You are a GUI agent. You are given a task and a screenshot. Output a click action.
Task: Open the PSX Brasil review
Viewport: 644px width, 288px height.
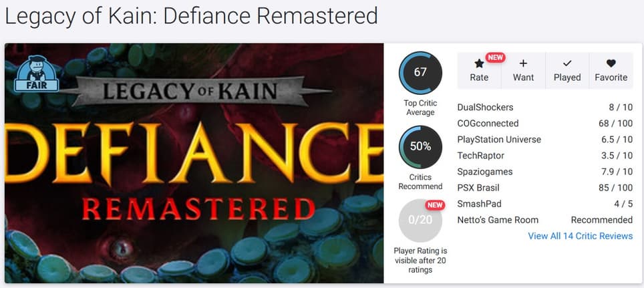pos(478,188)
